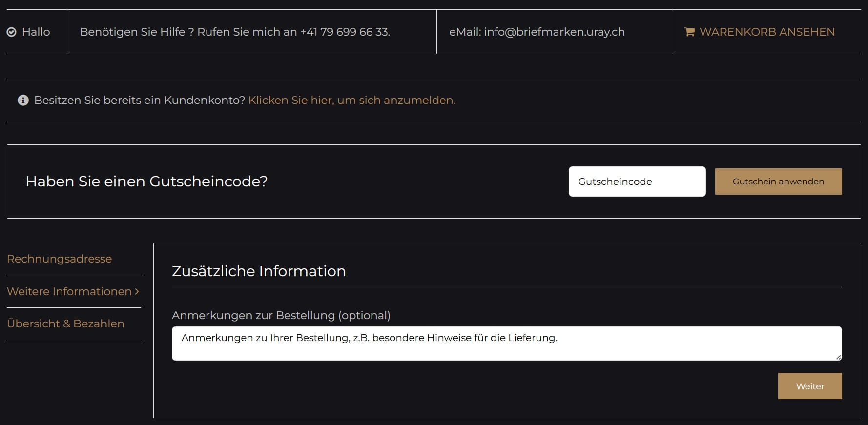Click the chevron arrow after Weitere Informationen
Screen dimensions: 868x425
(137, 291)
